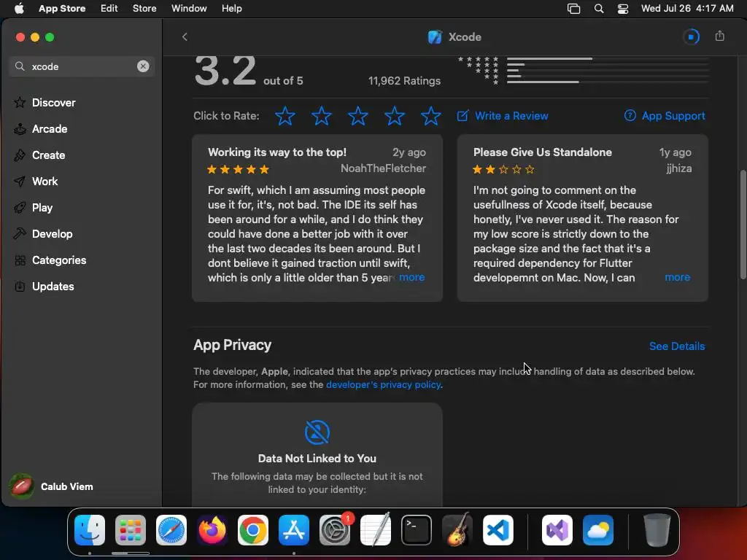The height and width of the screenshot is (560, 747).
Task: Open TextEdit from the Dock
Action: 376,530
